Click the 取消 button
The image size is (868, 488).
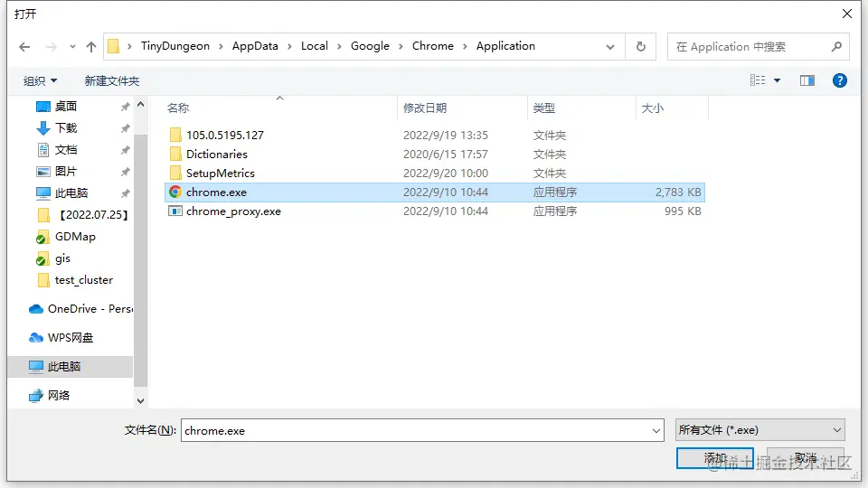coord(806,458)
